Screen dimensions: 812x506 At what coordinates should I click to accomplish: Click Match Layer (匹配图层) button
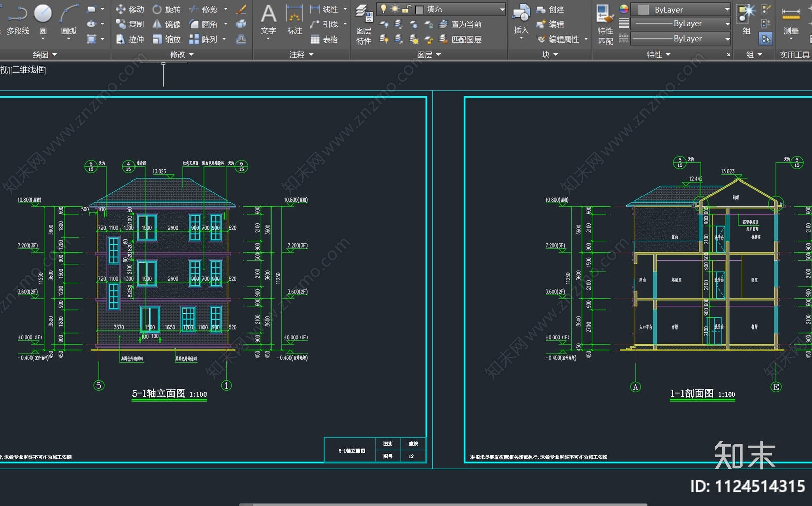[x=460, y=39]
